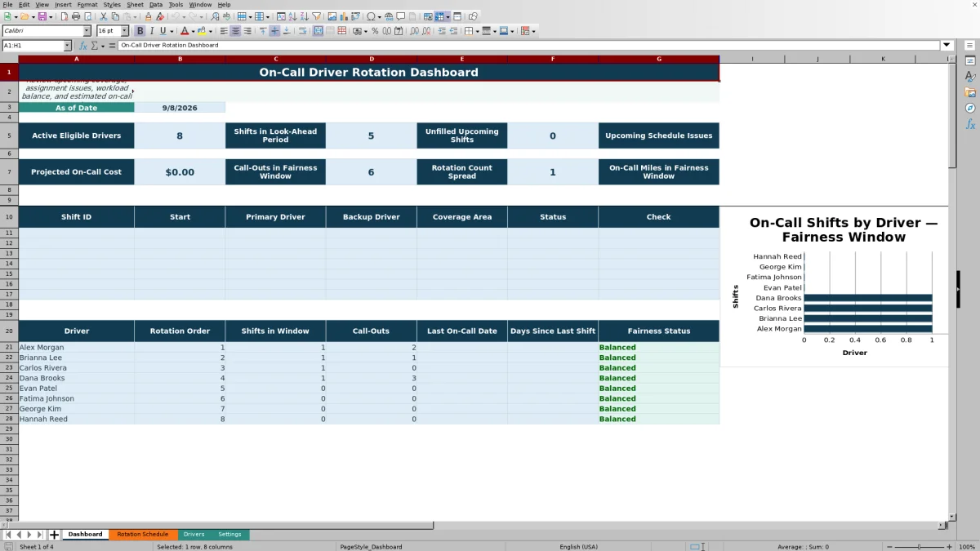Click the Copy icon
This screenshot has height=551, width=980.
[x=115, y=16]
